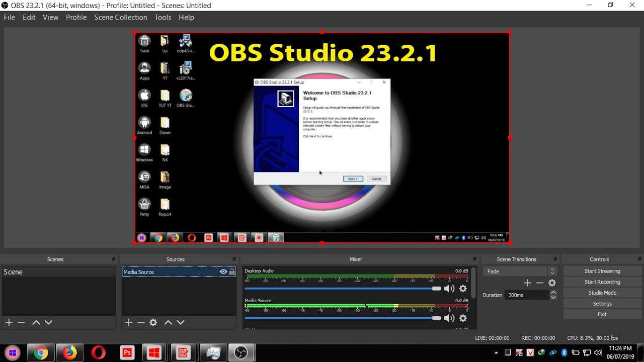Open Settings from Controls panel

point(602,304)
